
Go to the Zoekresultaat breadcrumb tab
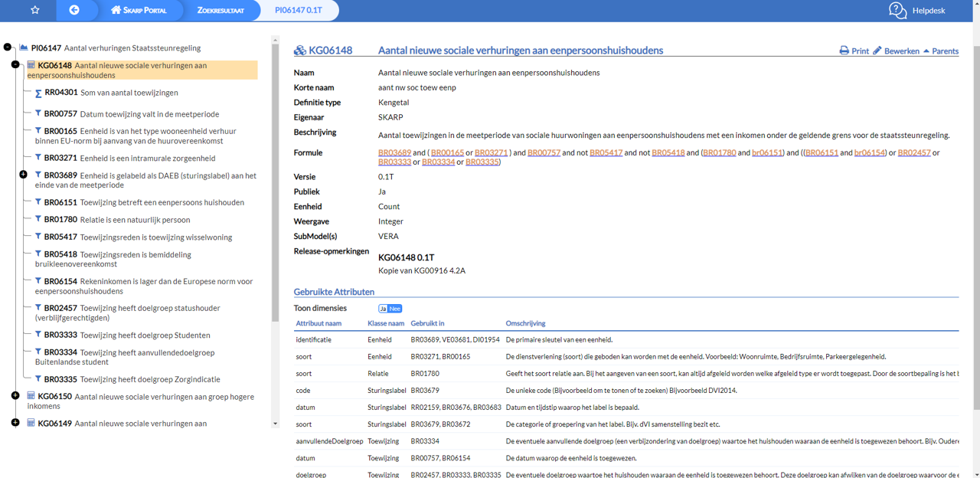pyautogui.click(x=220, y=10)
